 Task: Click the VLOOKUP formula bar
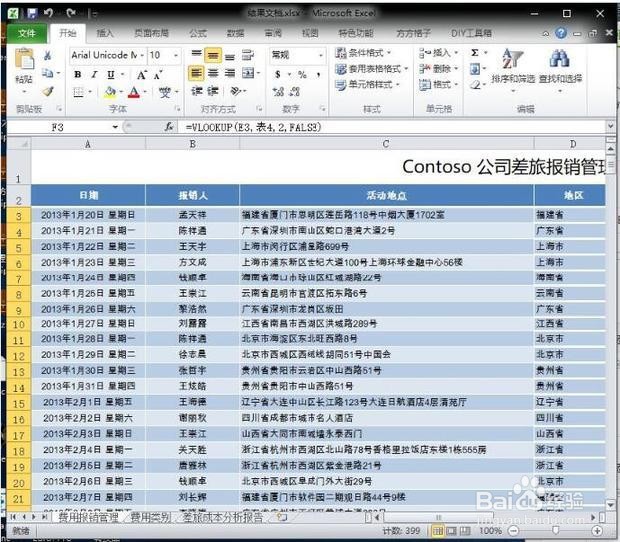click(393, 127)
